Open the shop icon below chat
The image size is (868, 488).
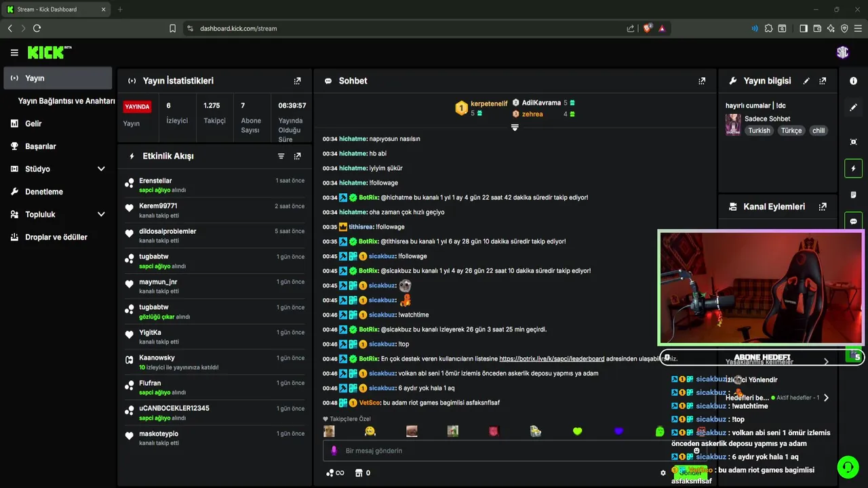[x=359, y=473]
